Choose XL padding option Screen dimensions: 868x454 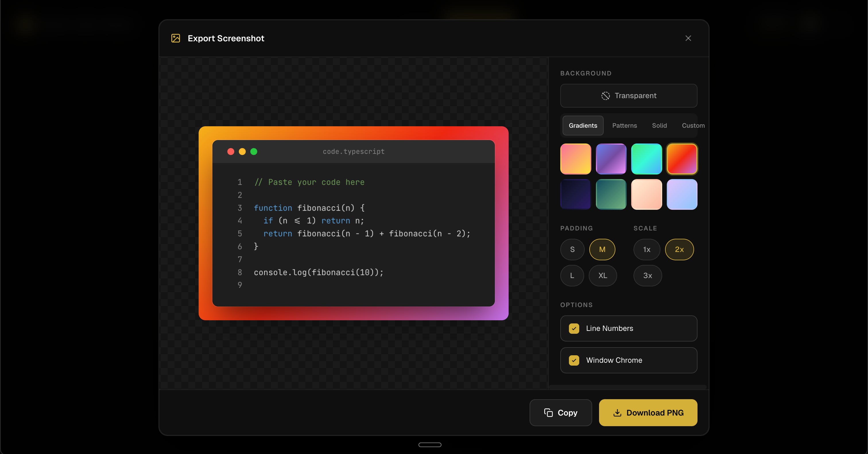click(602, 275)
